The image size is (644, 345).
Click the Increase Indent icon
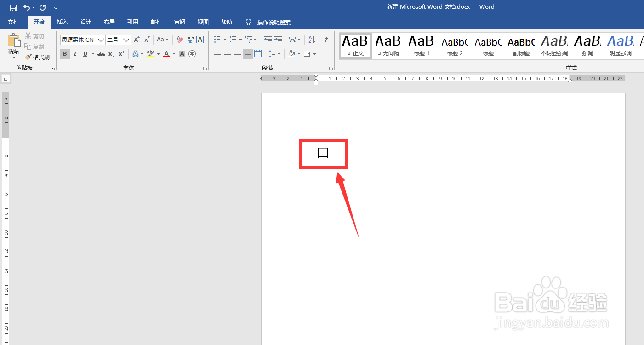click(278, 40)
